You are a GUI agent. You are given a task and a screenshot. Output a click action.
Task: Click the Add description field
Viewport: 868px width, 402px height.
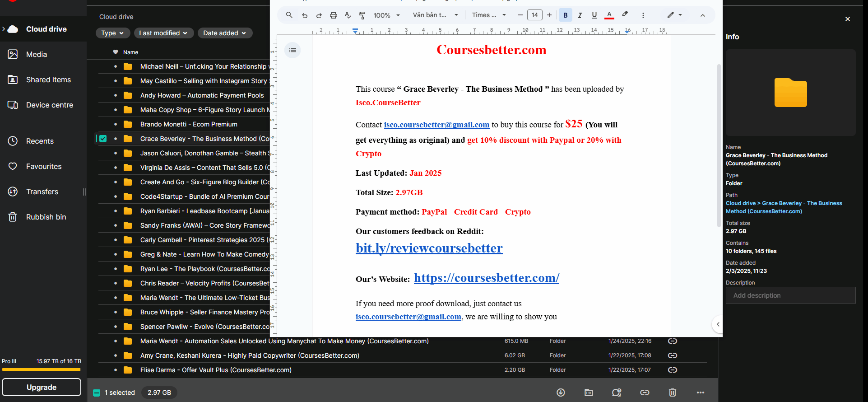click(790, 295)
